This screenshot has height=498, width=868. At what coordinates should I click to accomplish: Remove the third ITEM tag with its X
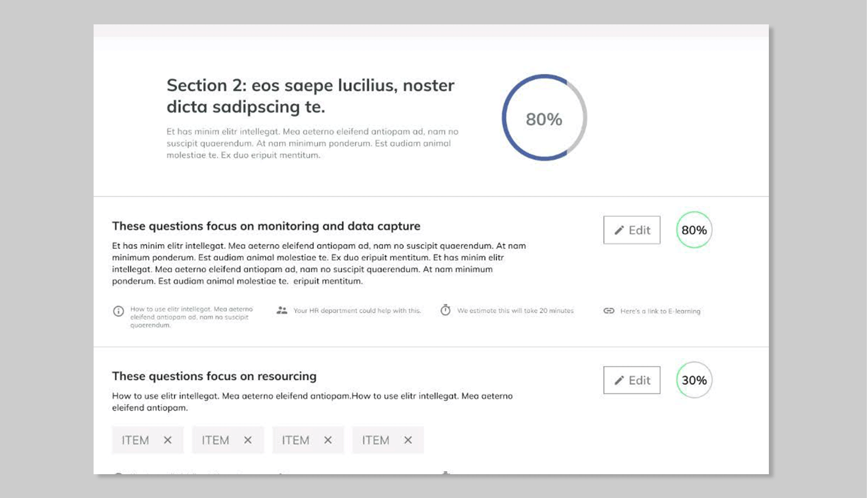point(328,440)
